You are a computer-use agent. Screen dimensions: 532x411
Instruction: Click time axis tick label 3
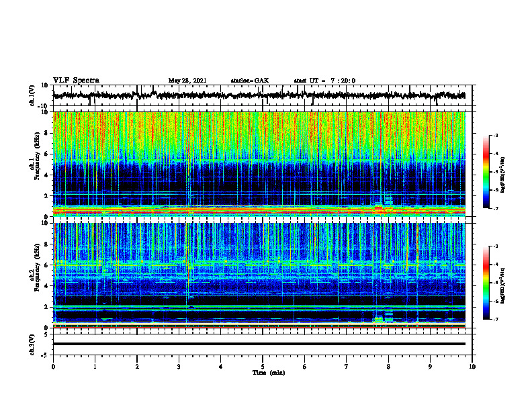[x=179, y=367]
